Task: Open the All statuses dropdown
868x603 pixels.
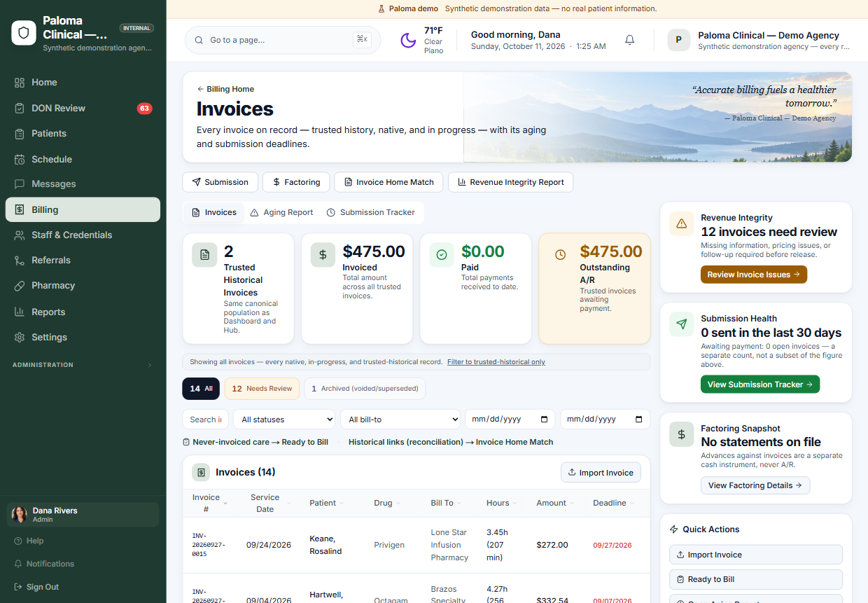Action: tap(284, 420)
